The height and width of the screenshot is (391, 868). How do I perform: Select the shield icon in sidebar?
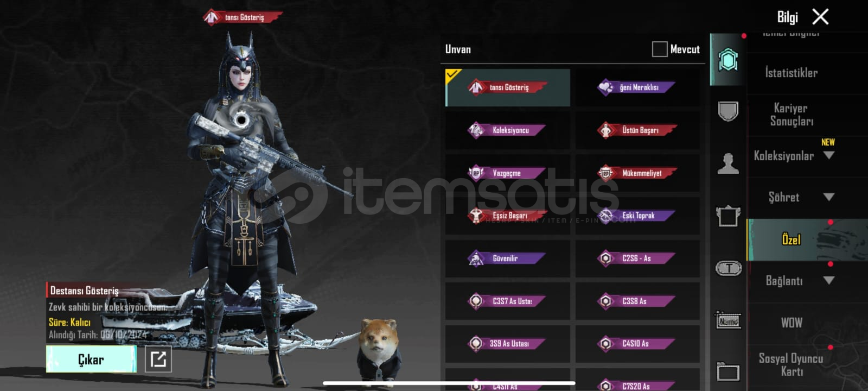[x=728, y=111]
